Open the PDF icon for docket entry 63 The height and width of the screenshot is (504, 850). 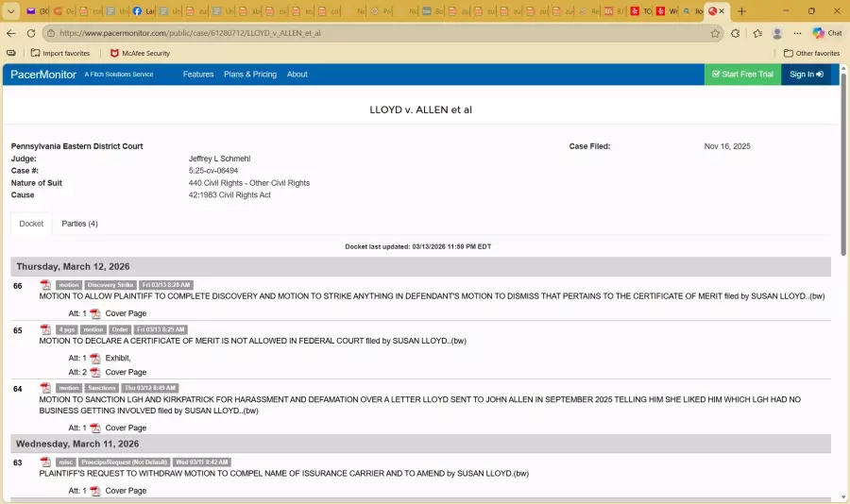tap(45, 462)
